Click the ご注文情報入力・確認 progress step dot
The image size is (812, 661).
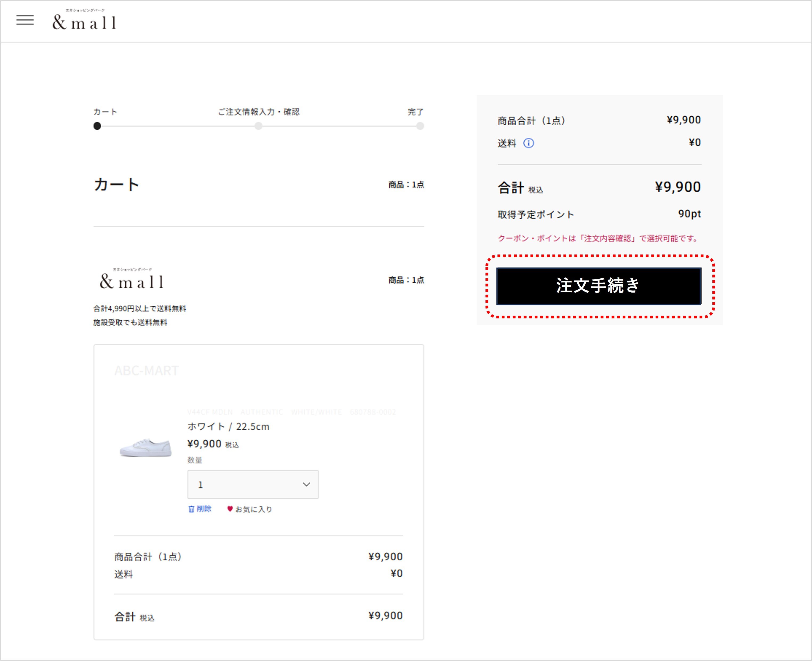pyautogui.click(x=259, y=126)
